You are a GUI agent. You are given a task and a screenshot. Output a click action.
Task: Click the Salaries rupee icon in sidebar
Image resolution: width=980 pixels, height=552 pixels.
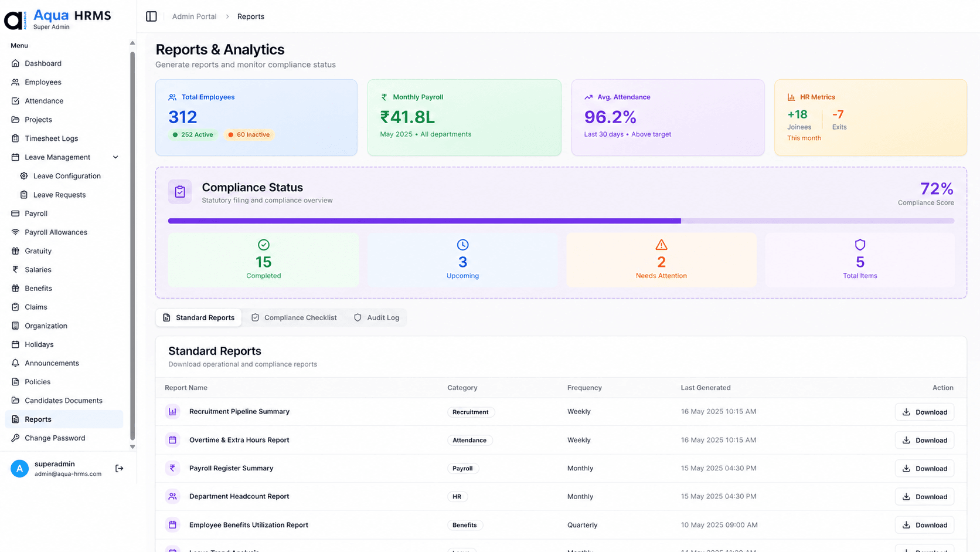[x=15, y=270]
